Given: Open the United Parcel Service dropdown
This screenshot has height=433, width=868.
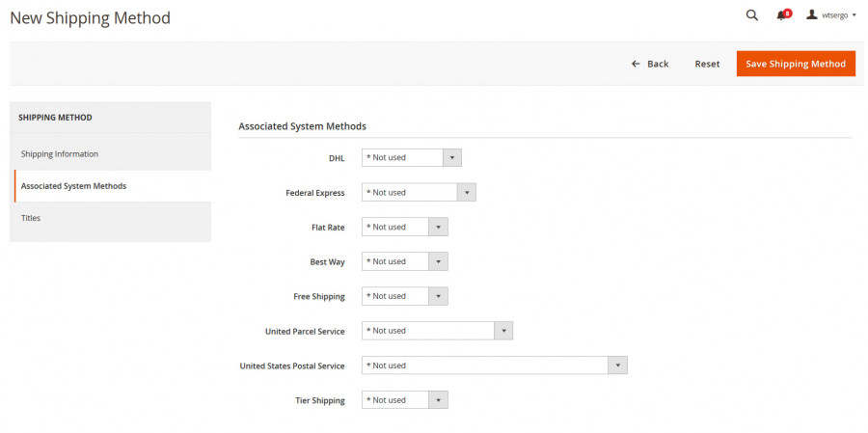Looking at the screenshot, I should 437,331.
